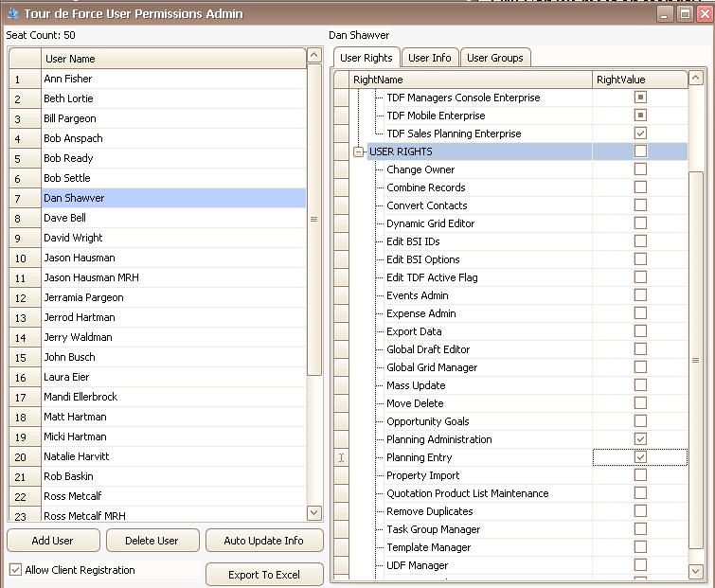This screenshot has width=715, height=588.
Task: Select user Bob Settle
Action: (173, 178)
